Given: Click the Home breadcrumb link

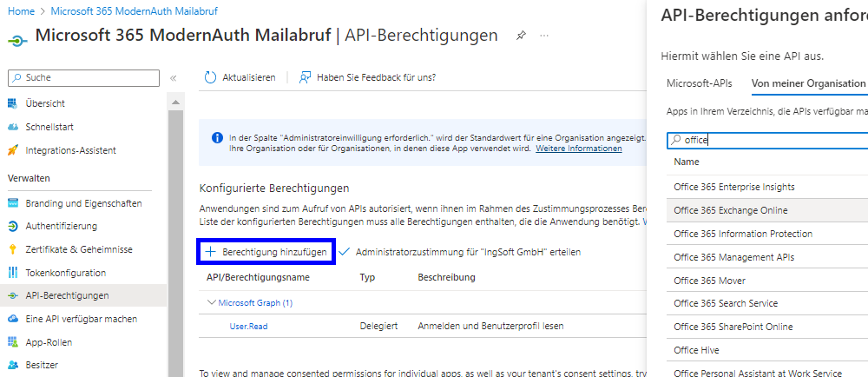Looking at the screenshot, I should coord(20,11).
